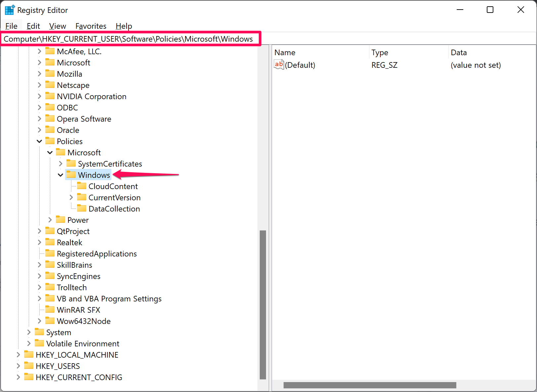Click the CloudContent folder icon
This screenshot has height=392, width=537.
click(82, 186)
